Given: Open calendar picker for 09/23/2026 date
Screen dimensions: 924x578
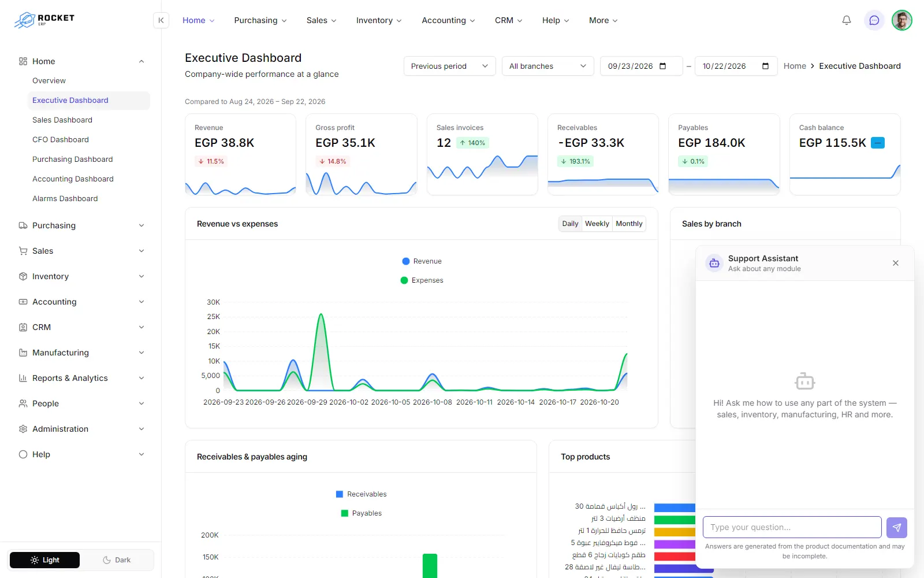Looking at the screenshot, I should pos(663,66).
